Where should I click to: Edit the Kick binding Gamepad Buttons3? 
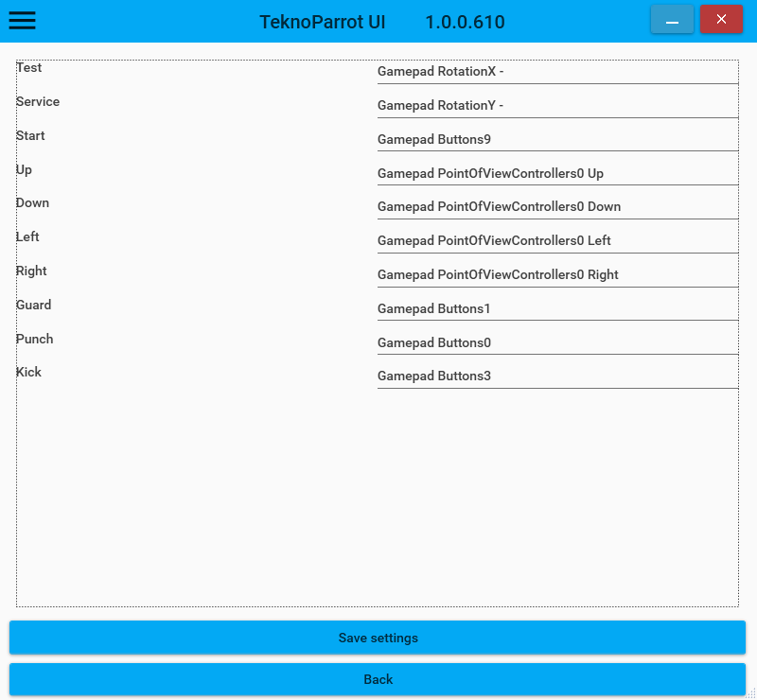pos(557,376)
